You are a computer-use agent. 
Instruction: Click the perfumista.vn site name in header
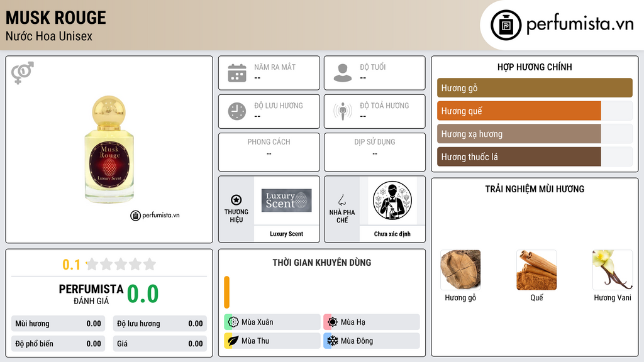(580, 24)
